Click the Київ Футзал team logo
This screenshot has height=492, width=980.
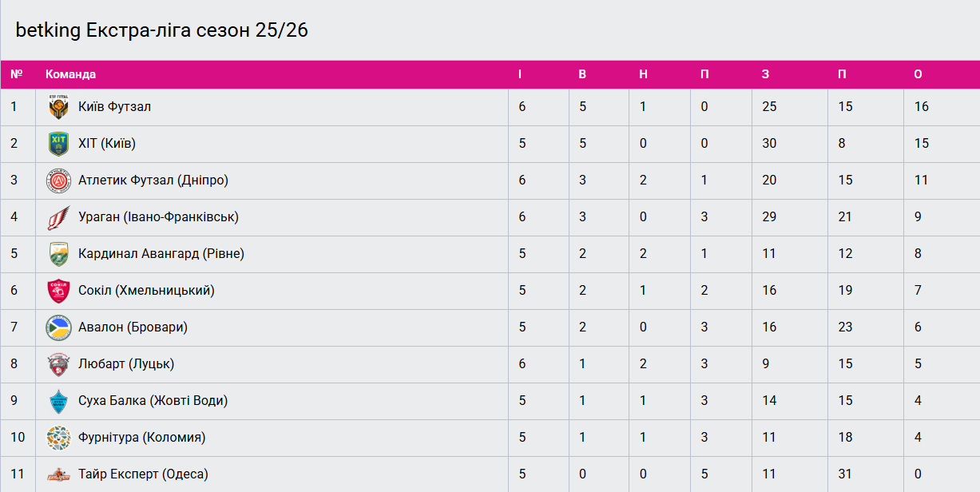point(58,107)
